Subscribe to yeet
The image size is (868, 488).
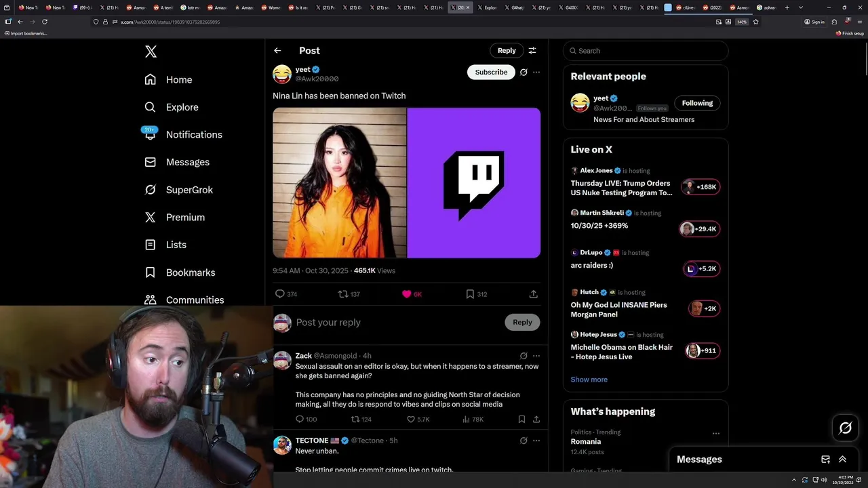point(491,72)
